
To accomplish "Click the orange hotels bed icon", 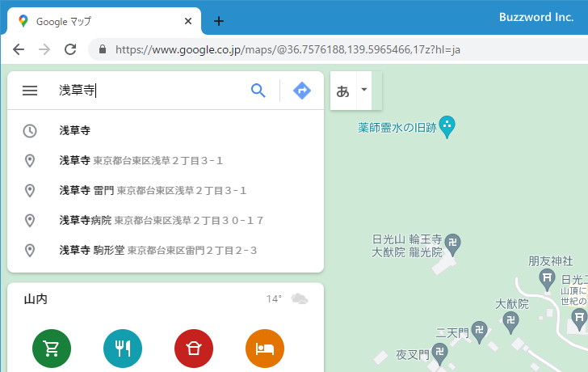I will tap(265, 349).
